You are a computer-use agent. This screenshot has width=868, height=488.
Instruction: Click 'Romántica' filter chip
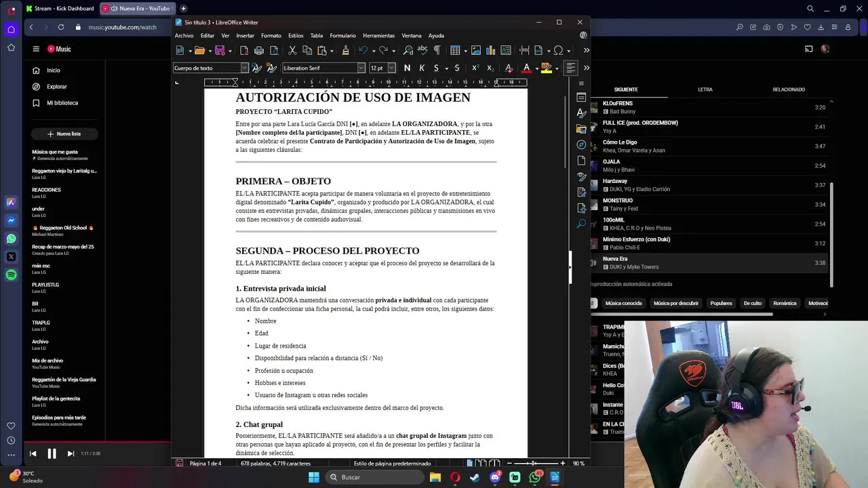[x=785, y=303]
